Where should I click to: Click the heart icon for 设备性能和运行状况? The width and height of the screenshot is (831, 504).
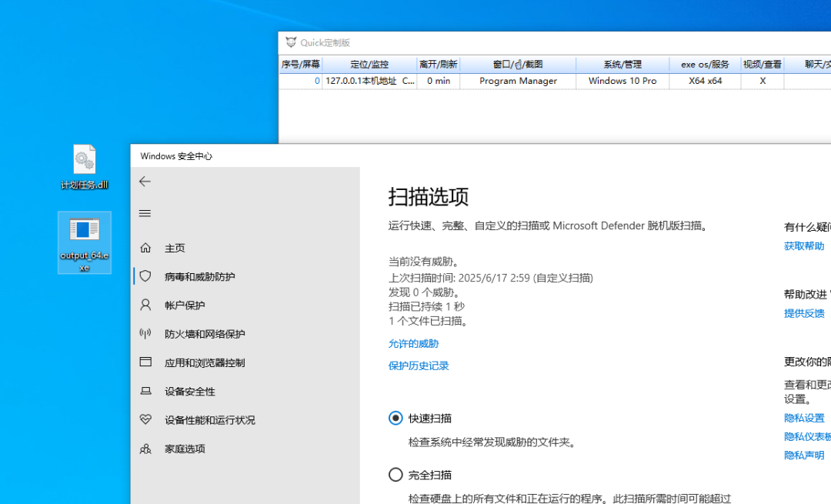click(145, 419)
